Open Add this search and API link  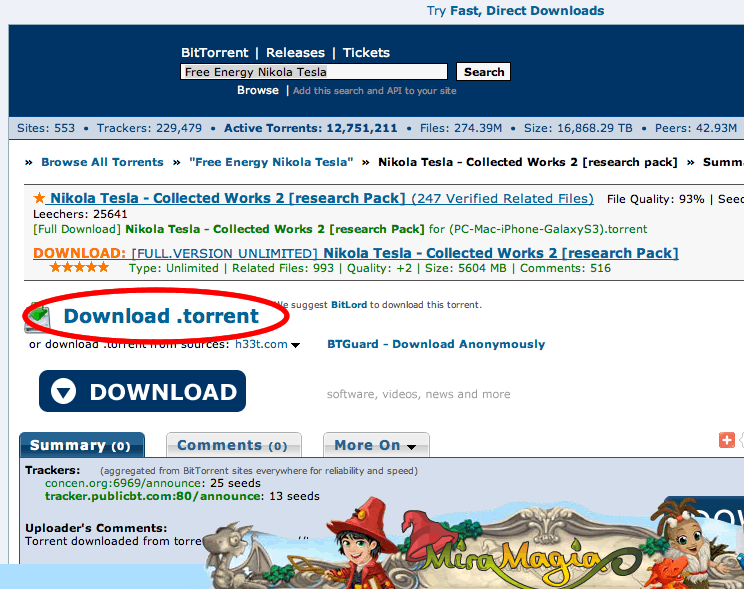coord(374,91)
